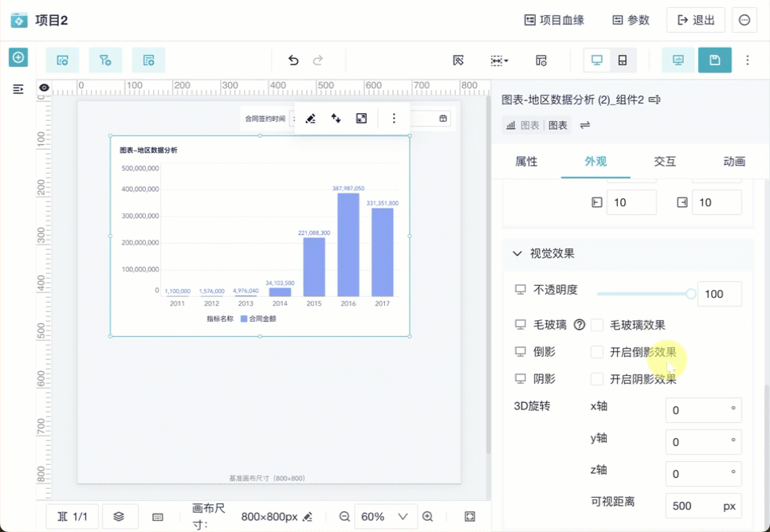Screen dimensions: 770x532
Task: Open the 参数 parameters panel
Action: click(x=631, y=20)
